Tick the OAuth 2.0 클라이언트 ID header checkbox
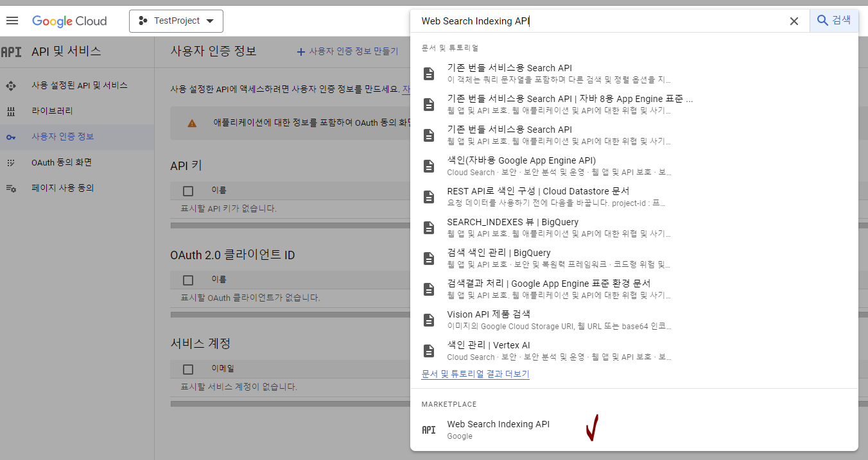The height and width of the screenshot is (460, 868). click(188, 280)
